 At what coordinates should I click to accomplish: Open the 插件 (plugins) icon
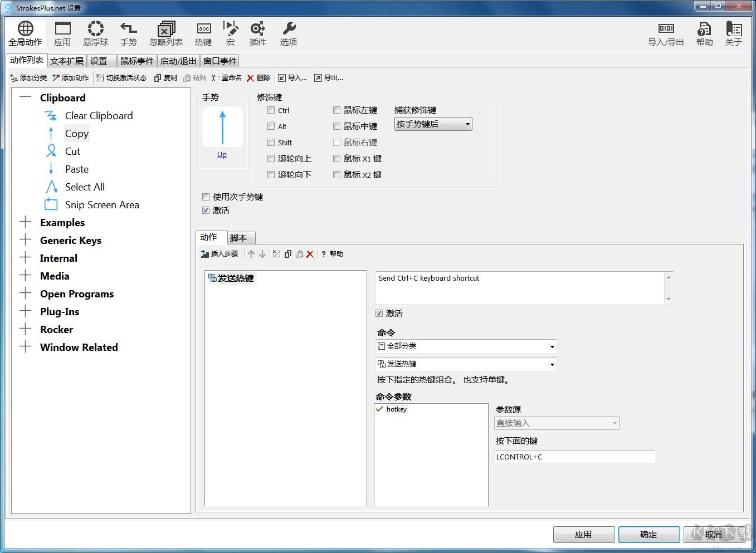(x=257, y=33)
